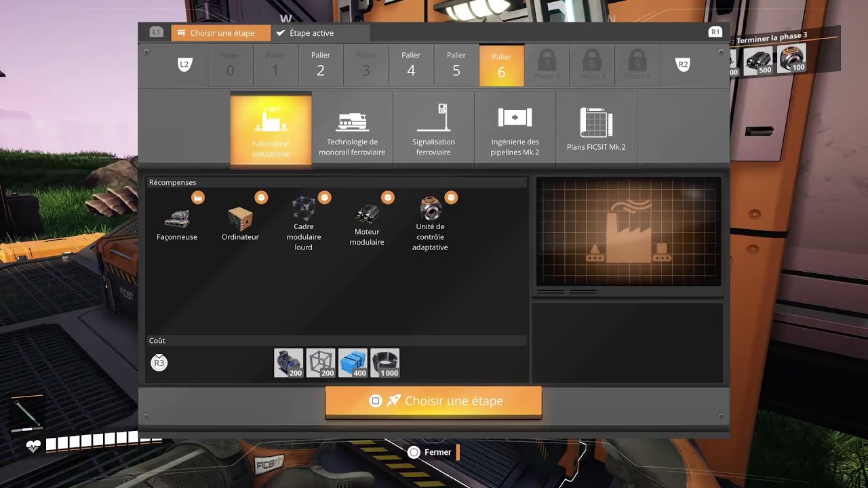Click the modular frame cost item showing 200
Screen dimensions: 868x488
321,363
